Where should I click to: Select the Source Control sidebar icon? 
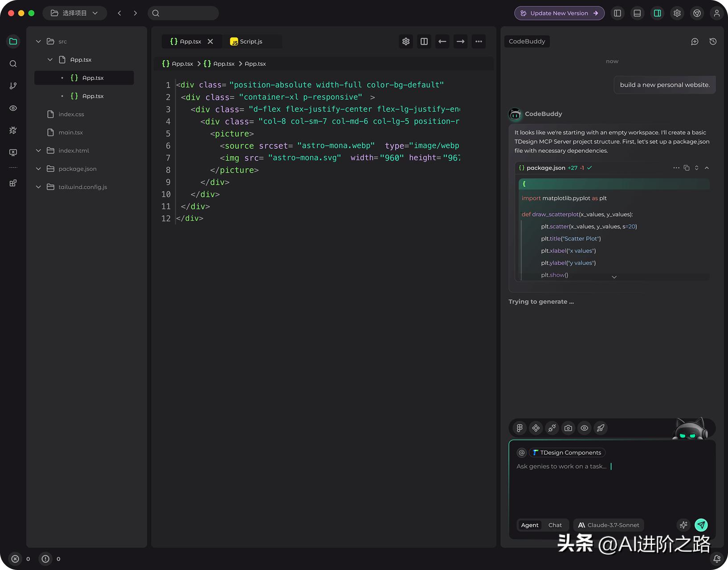tap(13, 85)
